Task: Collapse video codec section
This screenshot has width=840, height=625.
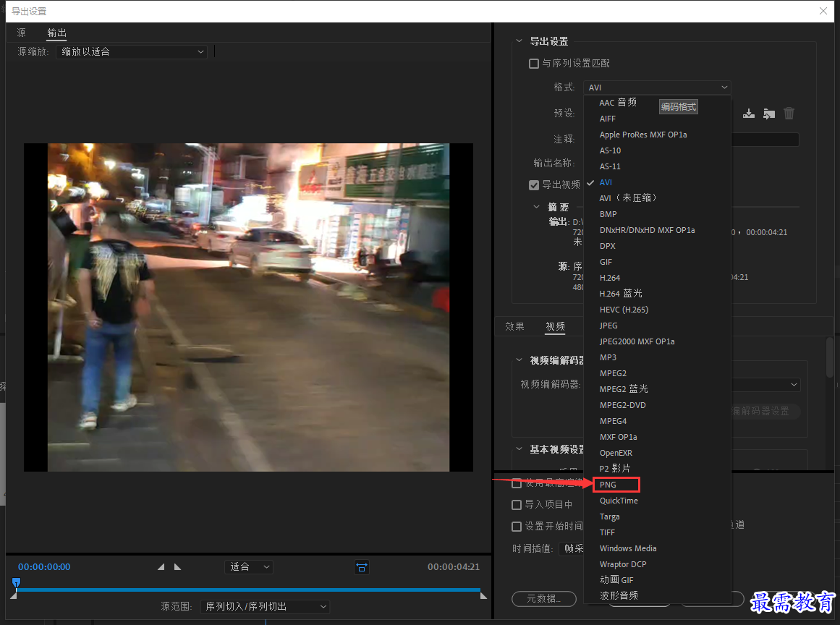Action: [x=519, y=360]
